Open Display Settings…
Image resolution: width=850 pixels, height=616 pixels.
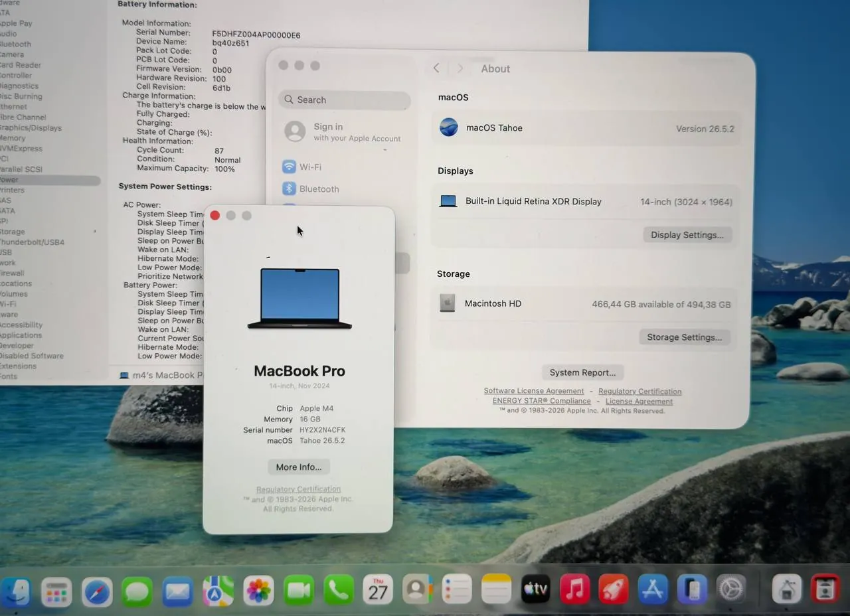point(687,235)
